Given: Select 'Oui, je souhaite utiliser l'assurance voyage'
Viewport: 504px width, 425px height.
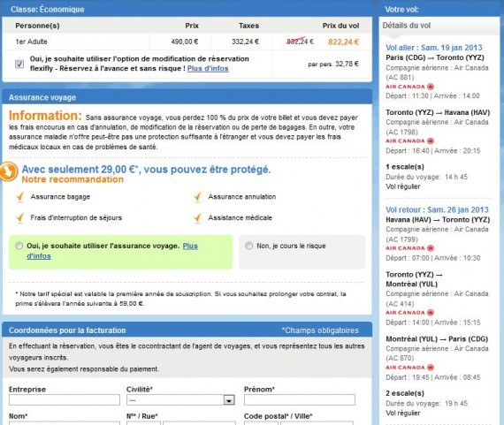Looking at the screenshot, I should 19,246.
